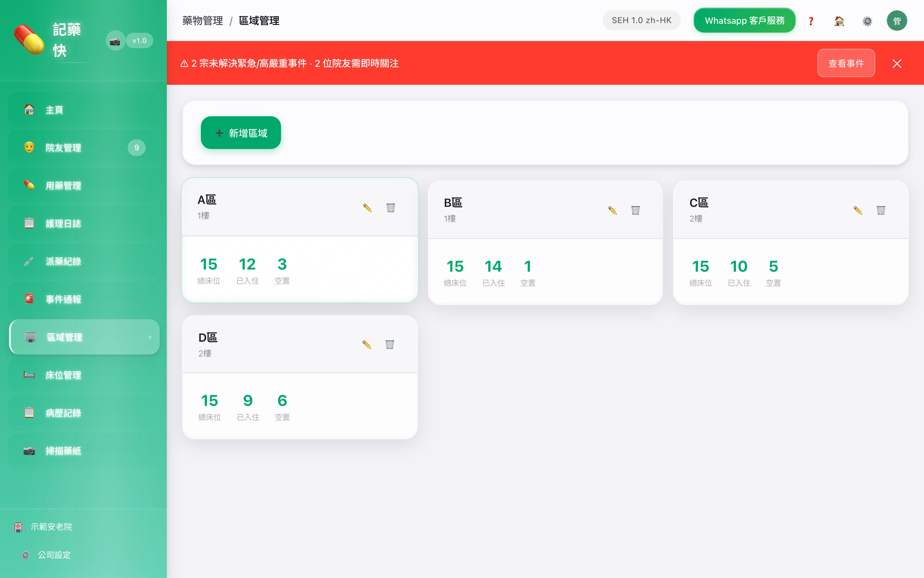This screenshot has width=924, height=578.
Task: Click the v1.0 version badge
Action: coord(139,40)
